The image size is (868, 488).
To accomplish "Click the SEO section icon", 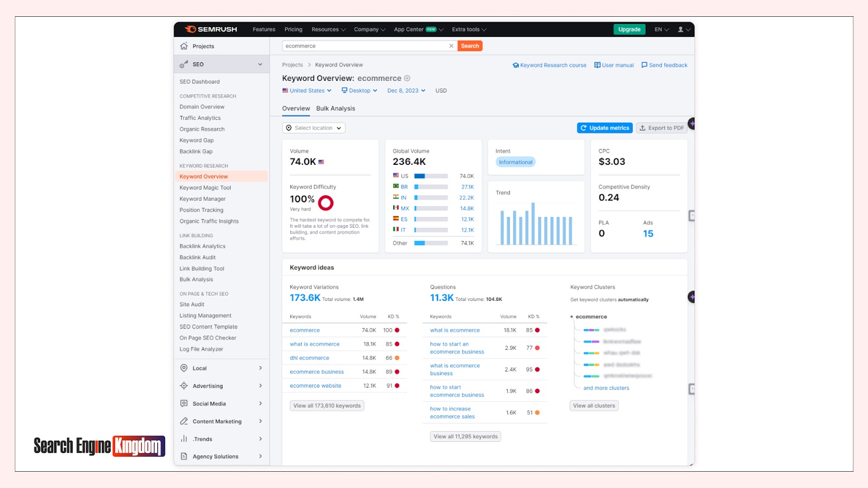I will pos(184,64).
